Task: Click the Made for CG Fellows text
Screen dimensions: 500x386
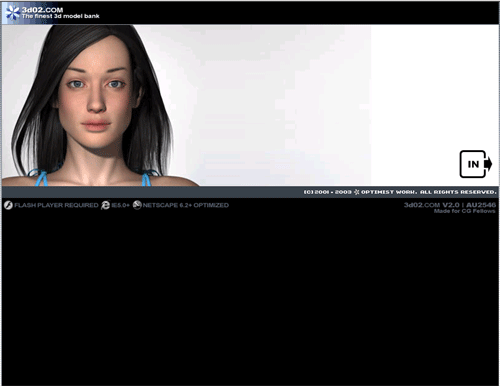Action: click(x=464, y=211)
